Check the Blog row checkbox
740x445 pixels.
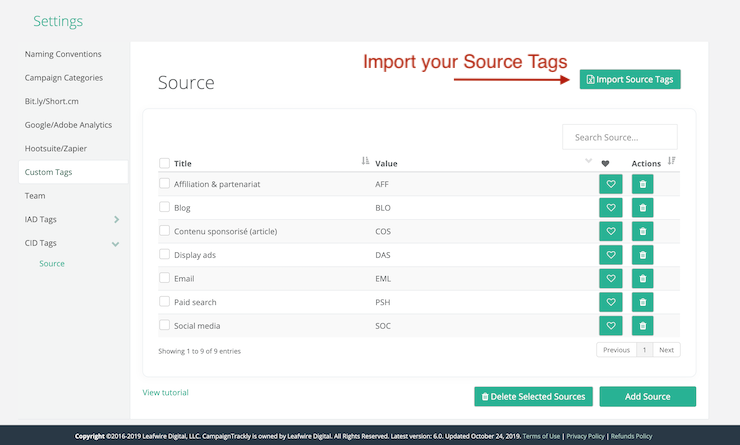tap(165, 208)
